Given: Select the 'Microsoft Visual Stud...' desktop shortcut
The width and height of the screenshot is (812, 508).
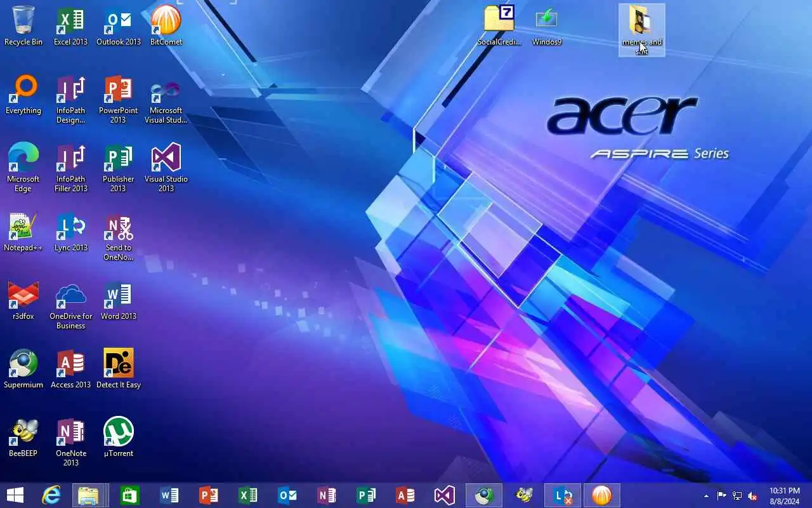Looking at the screenshot, I should (x=166, y=99).
